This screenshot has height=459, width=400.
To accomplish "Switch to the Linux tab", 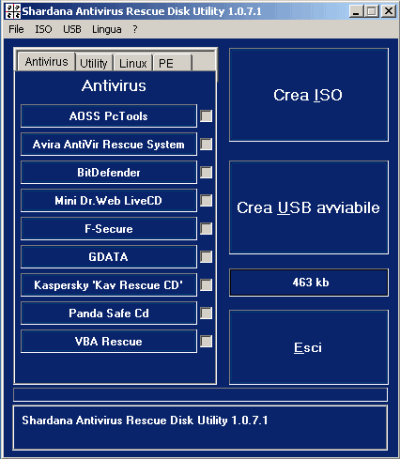I will pos(133,63).
